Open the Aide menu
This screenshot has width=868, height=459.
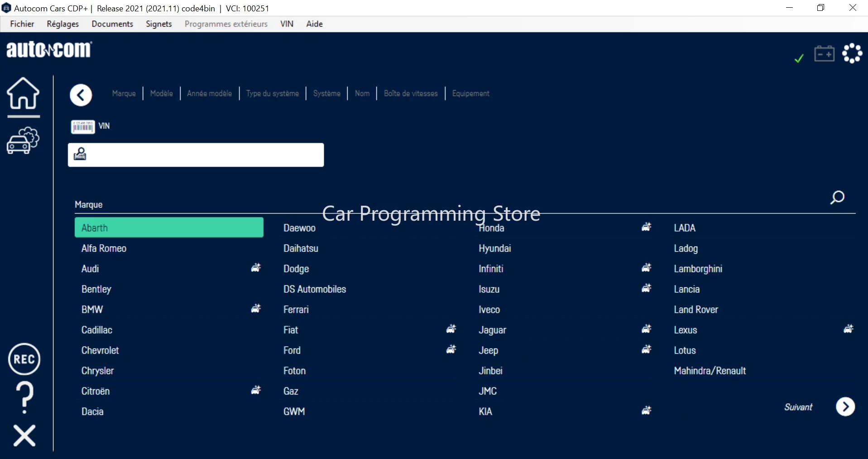click(x=314, y=24)
